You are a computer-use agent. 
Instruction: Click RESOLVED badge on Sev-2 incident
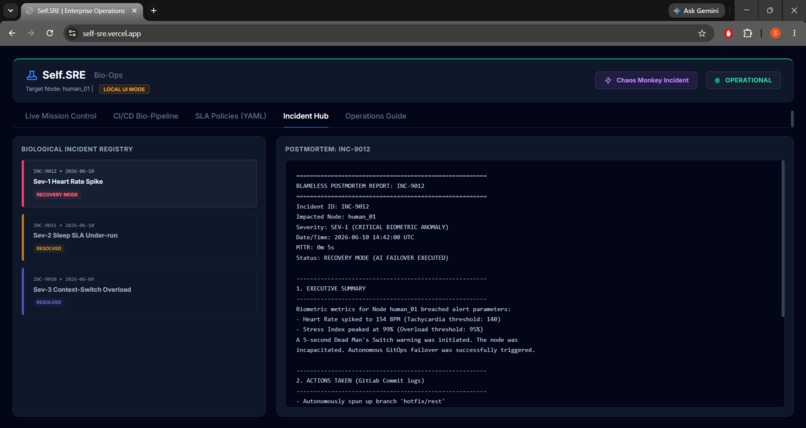[x=49, y=249]
